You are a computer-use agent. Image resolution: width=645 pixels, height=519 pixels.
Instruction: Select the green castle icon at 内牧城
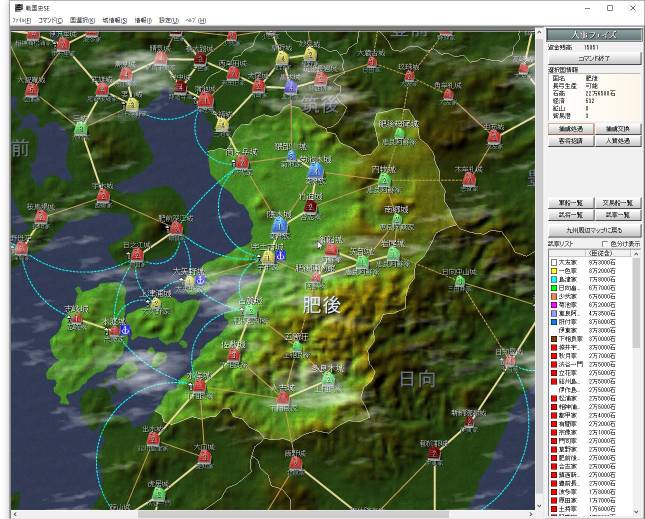(384, 181)
